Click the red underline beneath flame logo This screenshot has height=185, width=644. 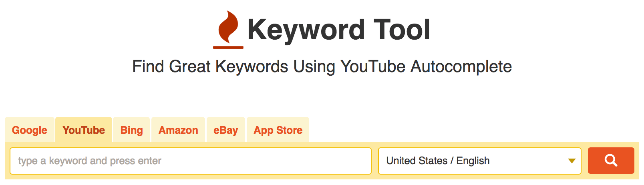(x=228, y=47)
